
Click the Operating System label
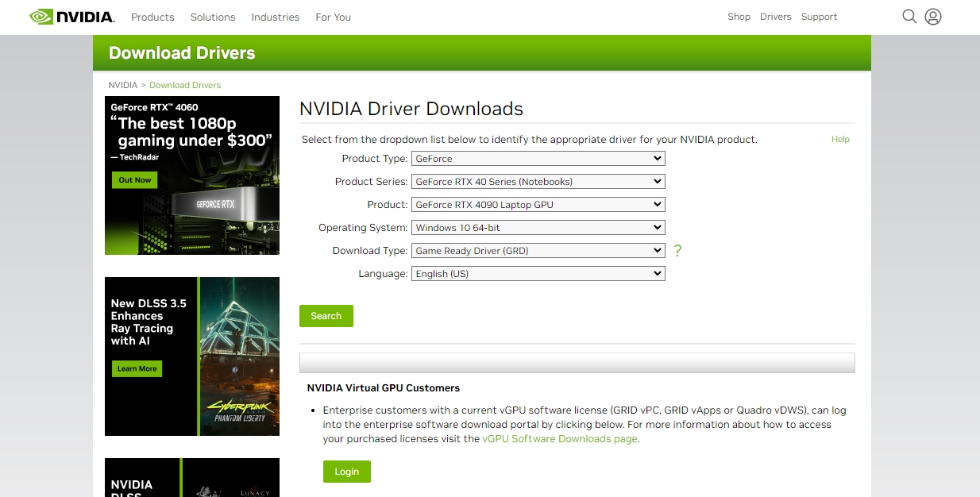pyautogui.click(x=363, y=228)
